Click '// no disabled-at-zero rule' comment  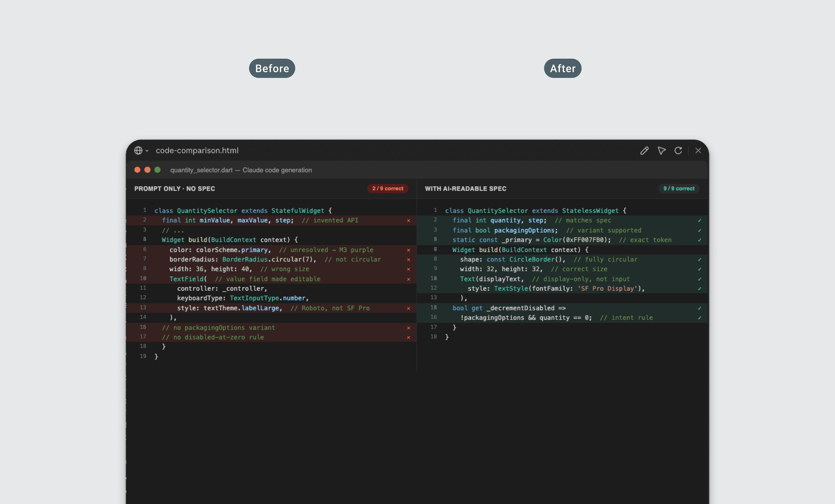(x=213, y=338)
